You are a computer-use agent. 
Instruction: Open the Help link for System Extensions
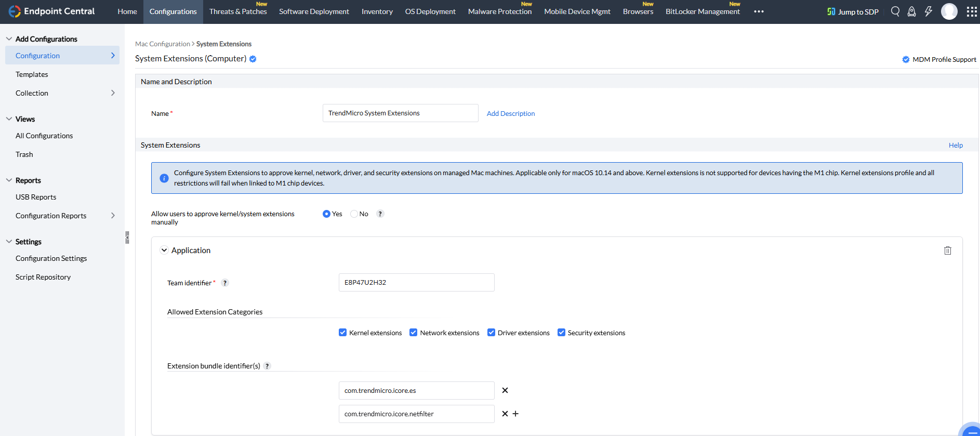click(x=956, y=145)
